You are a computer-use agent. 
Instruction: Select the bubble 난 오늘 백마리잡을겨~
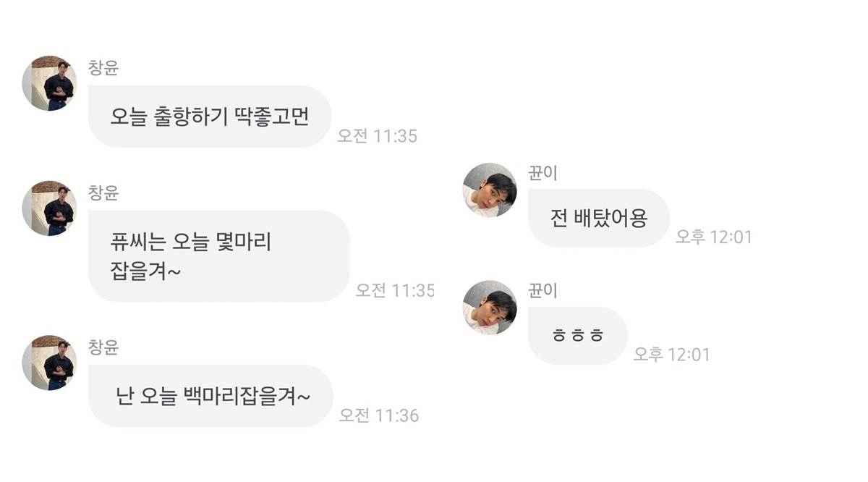(x=210, y=396)
